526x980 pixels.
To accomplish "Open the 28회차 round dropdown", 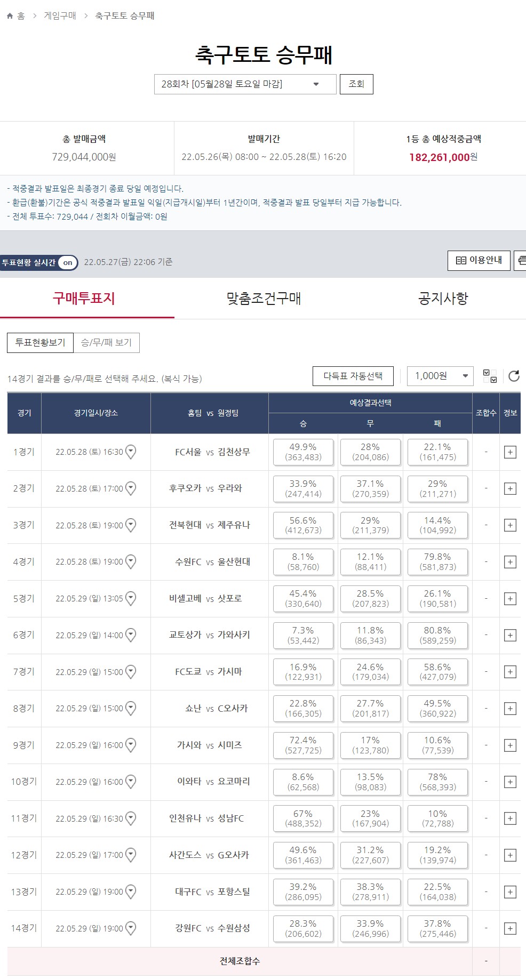I will tap(245, 84).
